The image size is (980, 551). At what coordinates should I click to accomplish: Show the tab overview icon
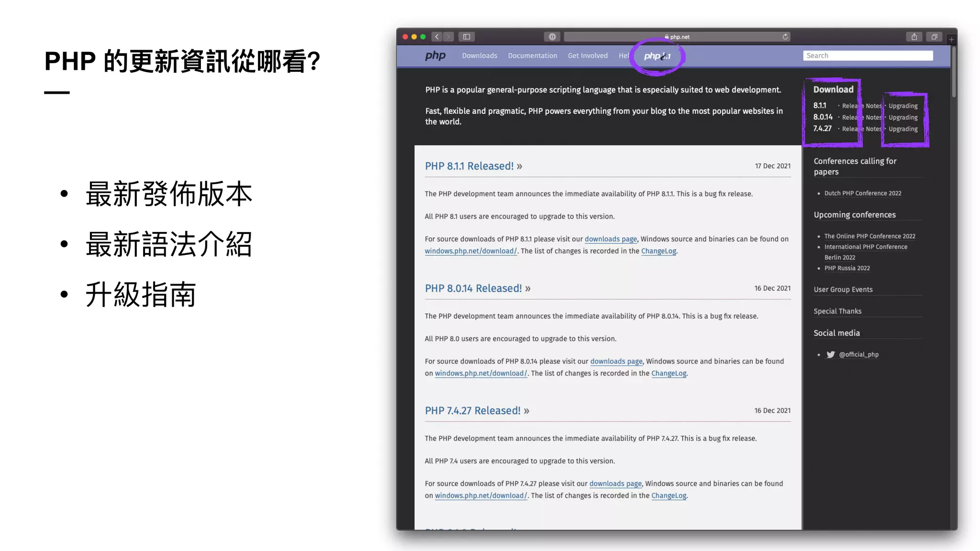(x=934, y=37)
